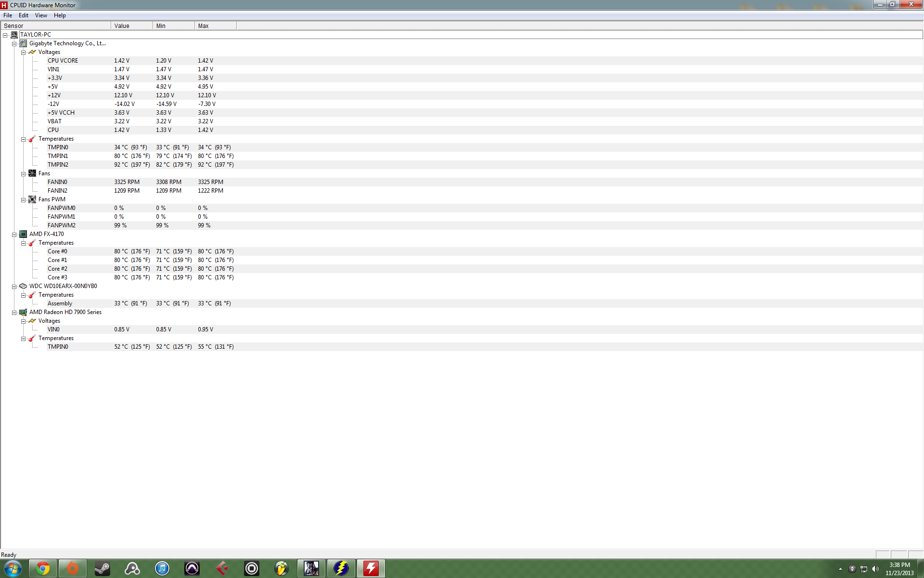Click the hard drive Temperatures thermometer icon
This screenshot has width=924, height=578.
point(32,295)
